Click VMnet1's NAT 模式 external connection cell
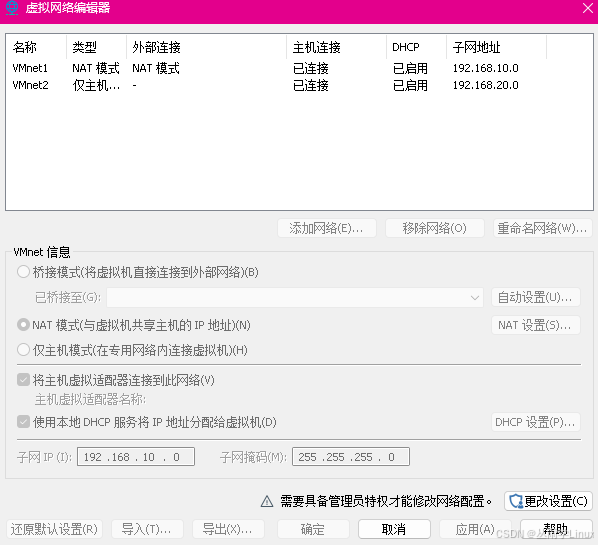Image resolution: width=598 pixels, height=545 pixels. 156,68
